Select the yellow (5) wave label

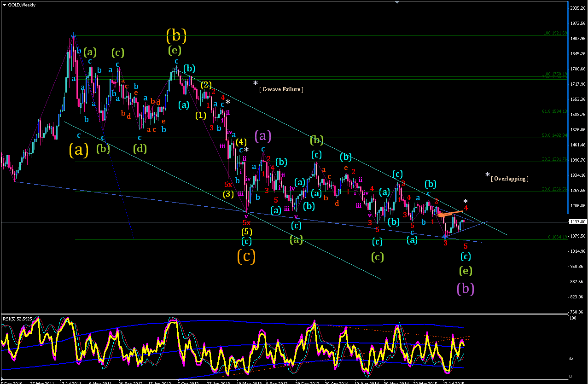(246, 232)
